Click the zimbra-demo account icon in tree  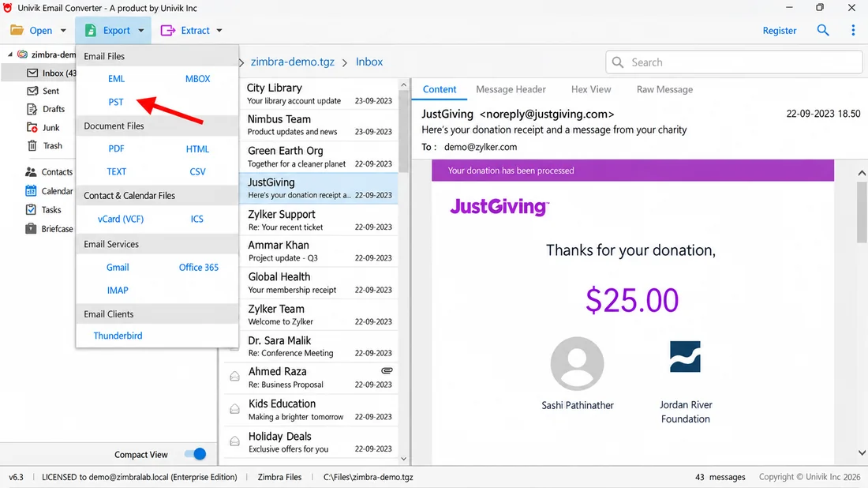[x=23, y=54]
